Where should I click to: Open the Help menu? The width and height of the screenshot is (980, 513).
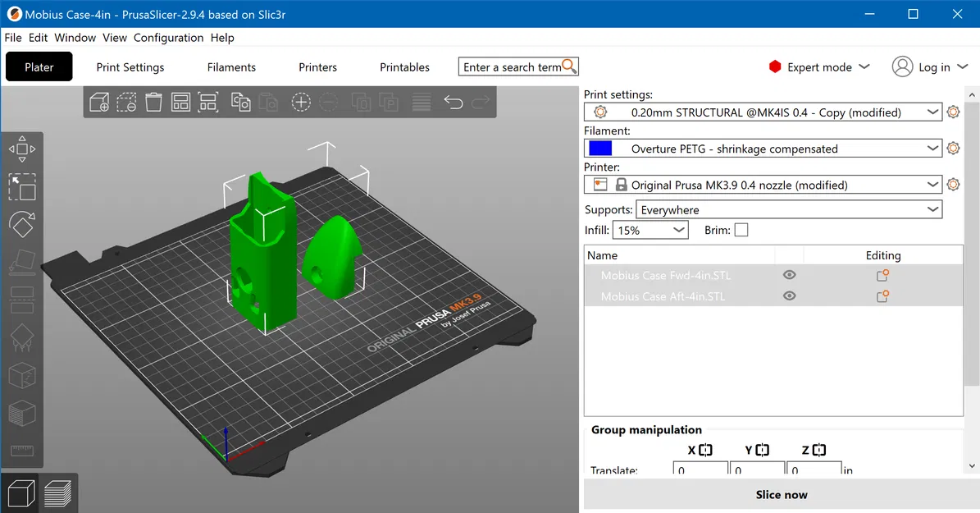(x=222, y=38)
